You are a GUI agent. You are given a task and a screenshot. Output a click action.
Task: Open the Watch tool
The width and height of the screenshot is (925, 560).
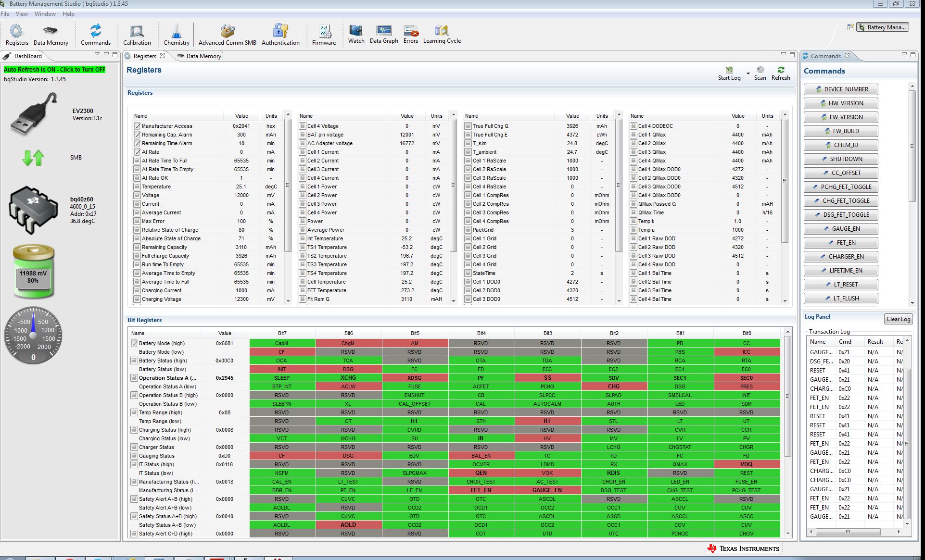[356, 34]
